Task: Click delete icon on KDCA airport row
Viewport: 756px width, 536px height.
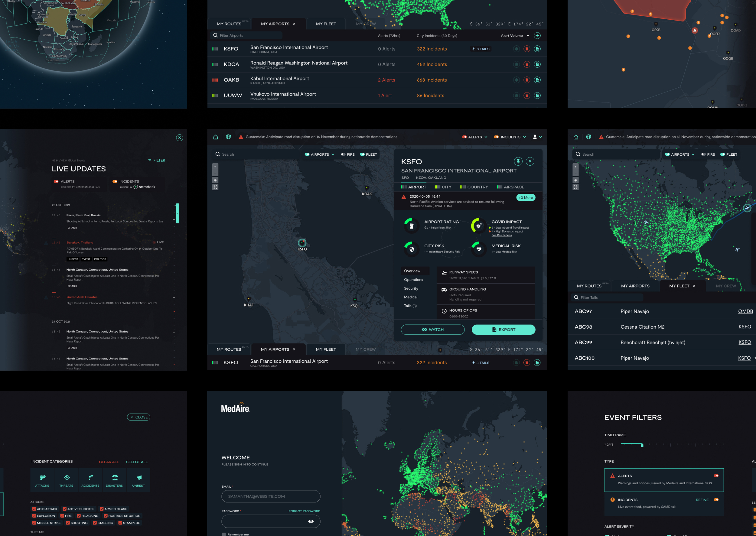Action: pyautogui.click(x=526, y=64)
